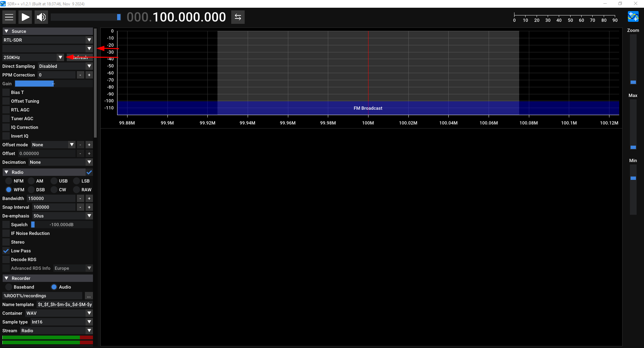644x348 pixels.
Task: Adjust the Min level slider
Action: click(x=633, y=190)
